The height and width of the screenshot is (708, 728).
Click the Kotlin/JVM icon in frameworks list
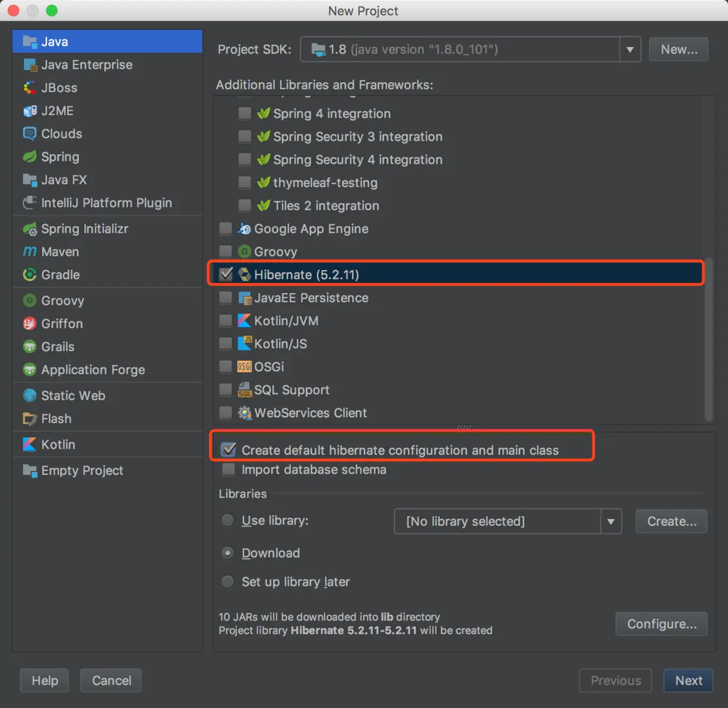point(244,321)
